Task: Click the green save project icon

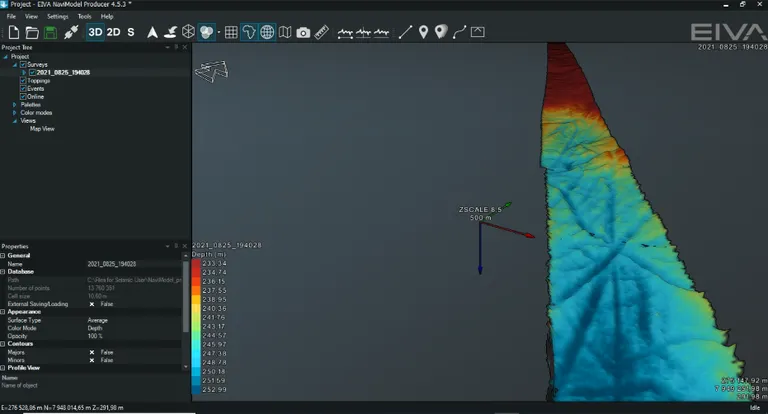Action: pyautogui.click(x=48, y=32)
